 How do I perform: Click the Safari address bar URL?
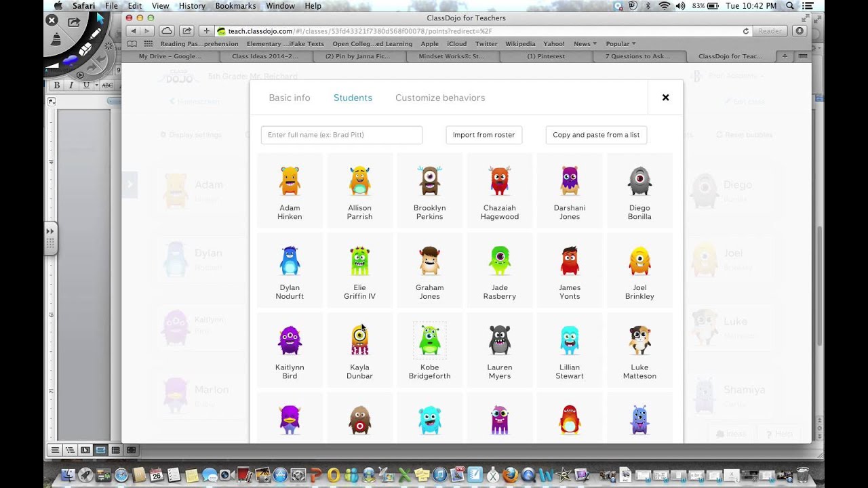[359, 31]
